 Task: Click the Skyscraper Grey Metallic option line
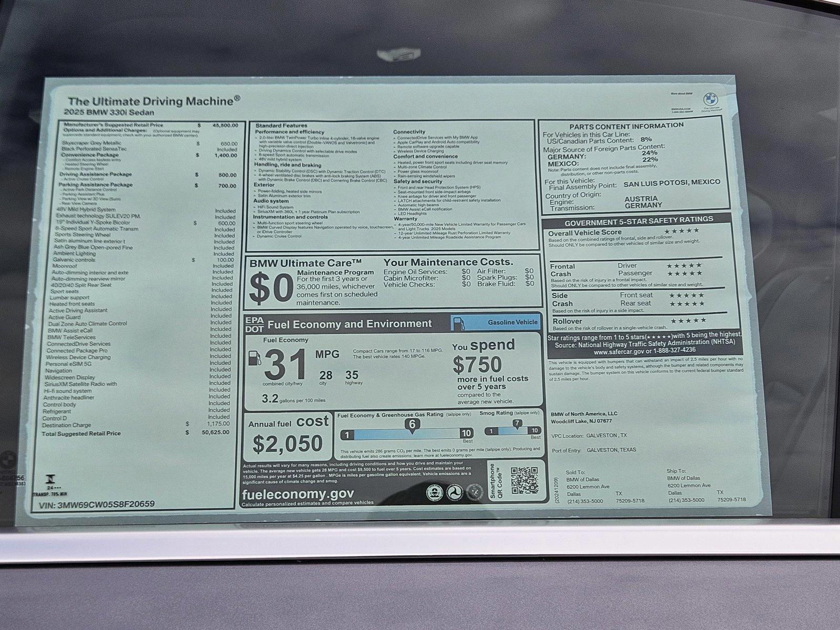pos(149,143)
